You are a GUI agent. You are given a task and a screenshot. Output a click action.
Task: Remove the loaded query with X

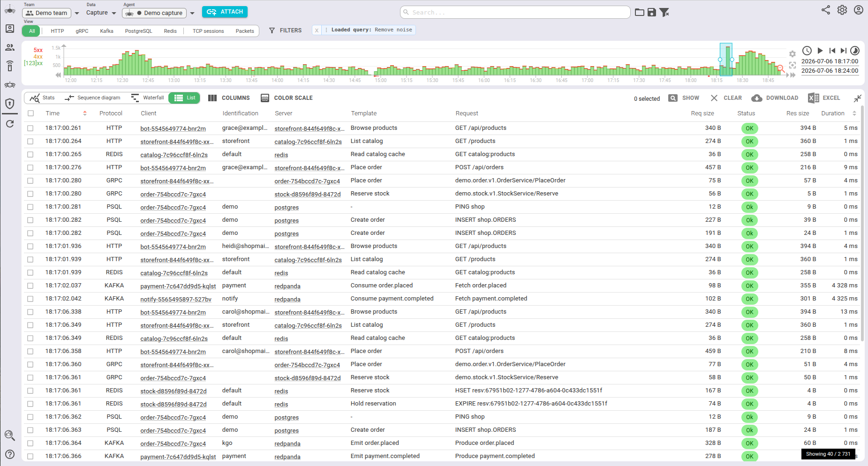[317, 30]
